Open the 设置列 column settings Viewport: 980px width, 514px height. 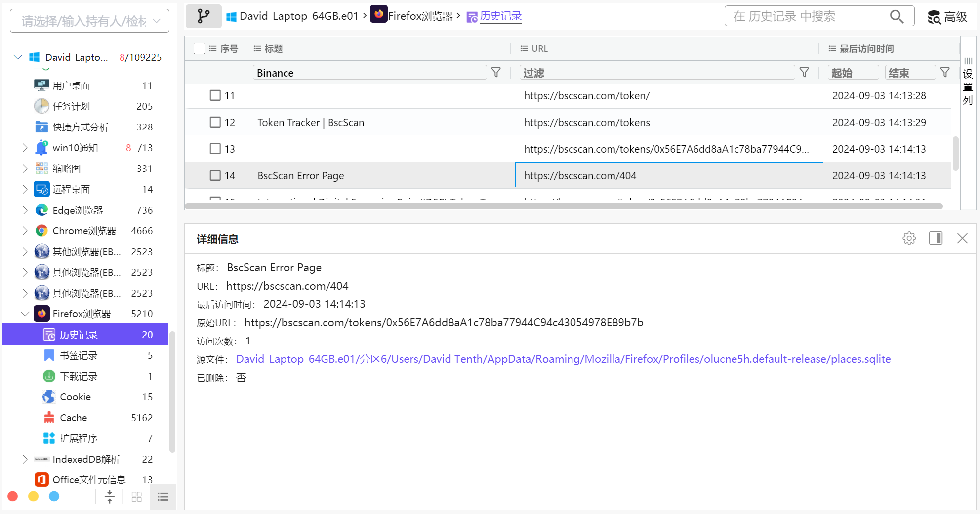coord(968,81)
